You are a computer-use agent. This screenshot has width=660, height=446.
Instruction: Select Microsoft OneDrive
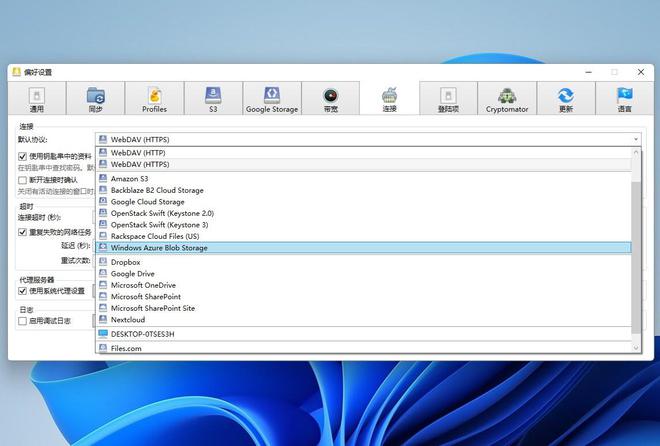point(364,285)
